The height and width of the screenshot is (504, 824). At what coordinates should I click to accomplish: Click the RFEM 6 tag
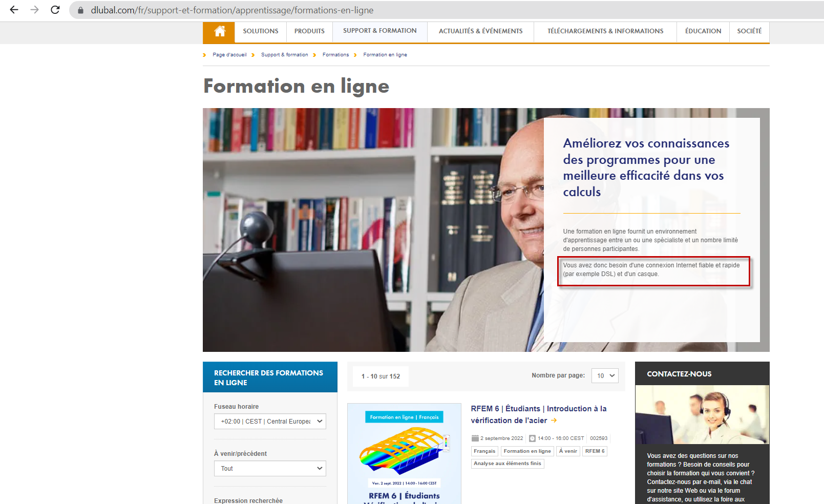(x=595, y=451)
